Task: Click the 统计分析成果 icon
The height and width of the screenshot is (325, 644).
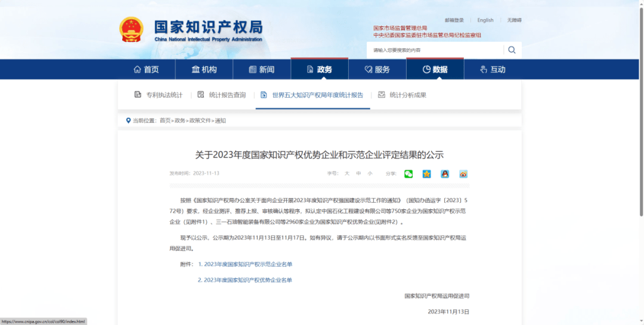Action: click(382, 94)
